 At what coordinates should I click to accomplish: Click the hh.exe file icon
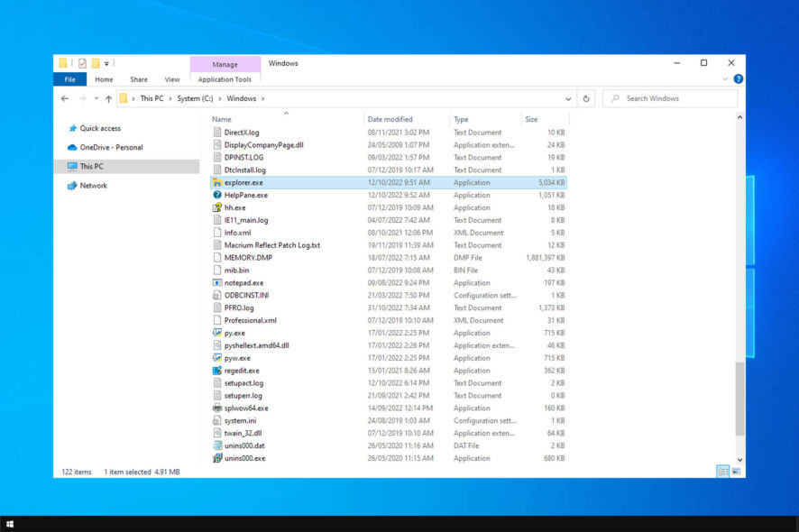pyautogui.click(x=217, y=207)
